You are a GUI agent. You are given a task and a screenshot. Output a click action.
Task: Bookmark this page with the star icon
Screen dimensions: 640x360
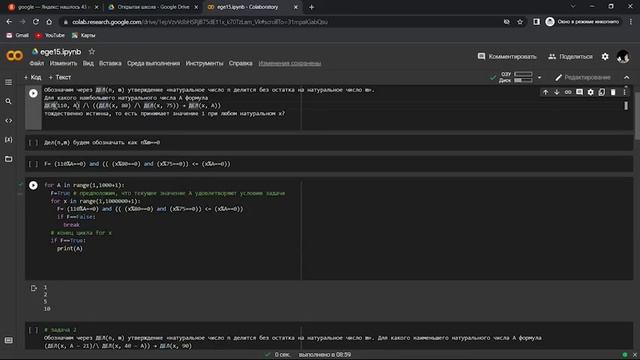coord(520,22)
